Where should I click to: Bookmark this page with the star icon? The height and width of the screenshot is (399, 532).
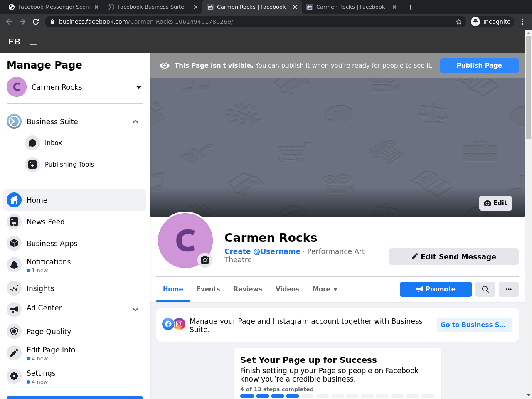pyautogui.click(x=459, y=22)
